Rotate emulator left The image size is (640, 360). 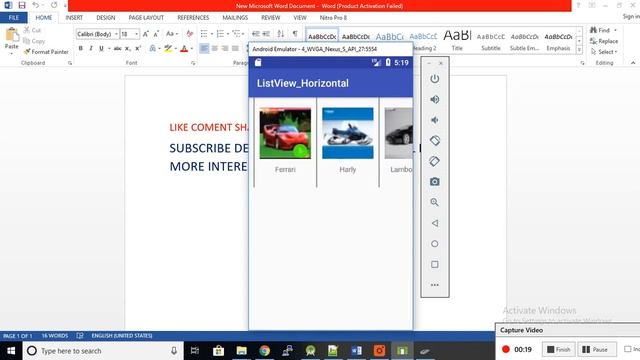tap(435, 141)
